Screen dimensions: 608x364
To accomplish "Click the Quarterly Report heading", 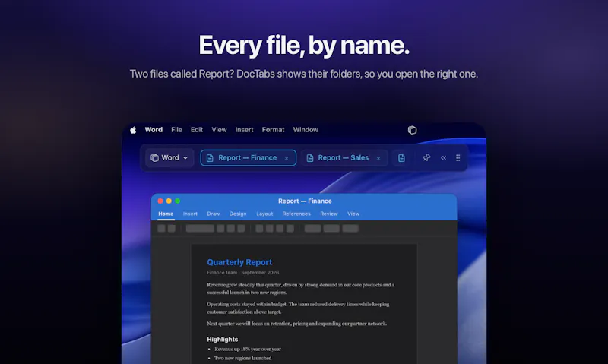I will 239,262.
